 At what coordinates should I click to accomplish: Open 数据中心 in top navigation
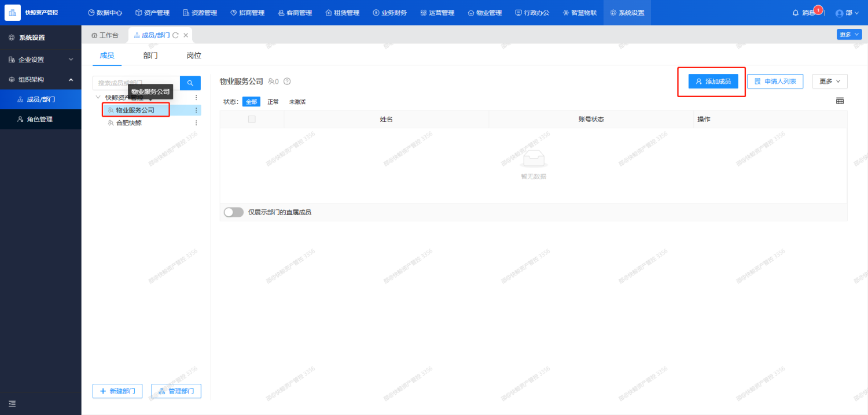click(x=105, y=13)
